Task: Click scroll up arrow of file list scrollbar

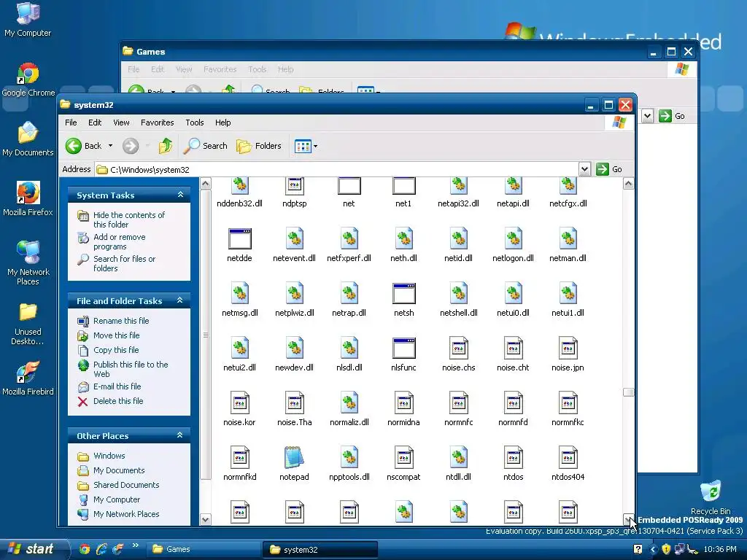Action: pyautogui.click(x=628, y=184)
